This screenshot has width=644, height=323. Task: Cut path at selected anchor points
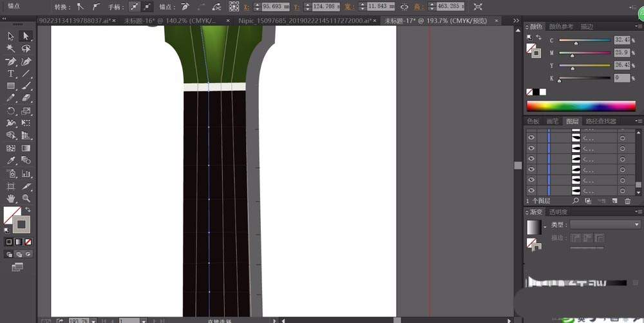(x=216, y=6)
